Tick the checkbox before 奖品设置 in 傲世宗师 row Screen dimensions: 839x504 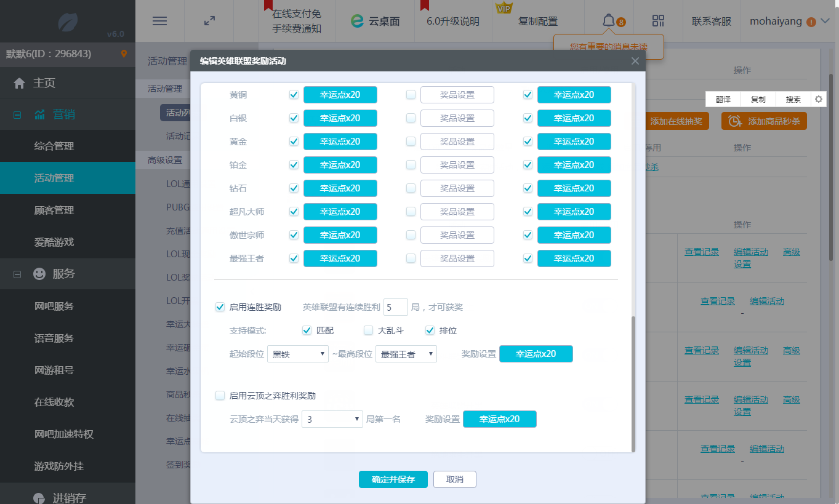[x=411, y=235]
